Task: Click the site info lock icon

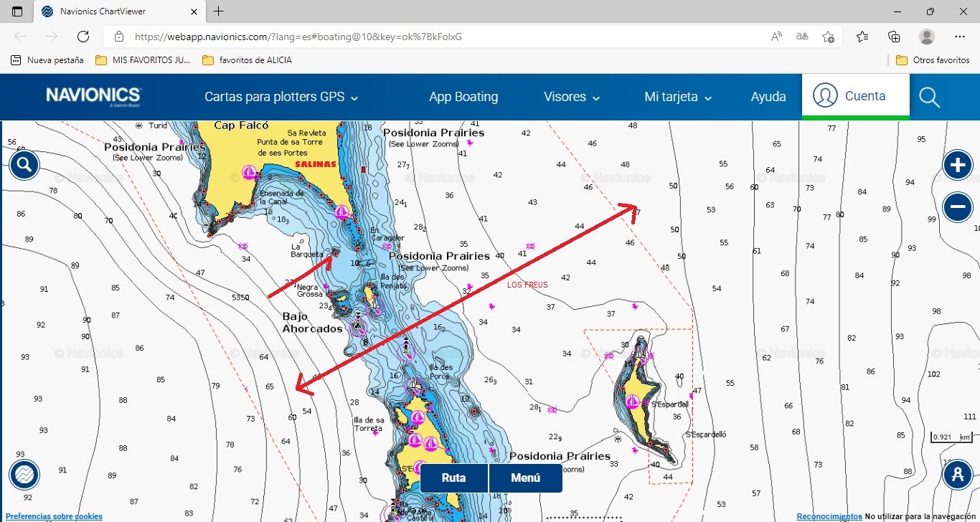Action: click(x=119, y=37)
